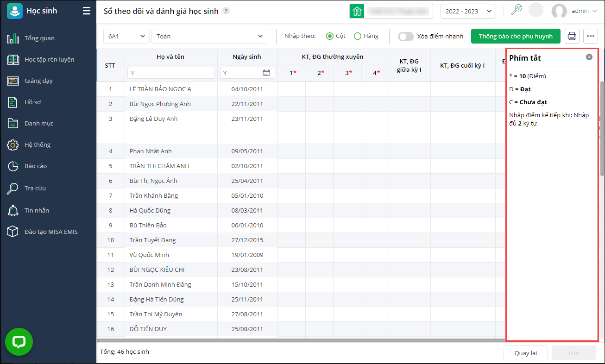This screenshot has width=605, height=364.
Task: Select student Trần Khánh Băng
Action: [x=154, y=196]
